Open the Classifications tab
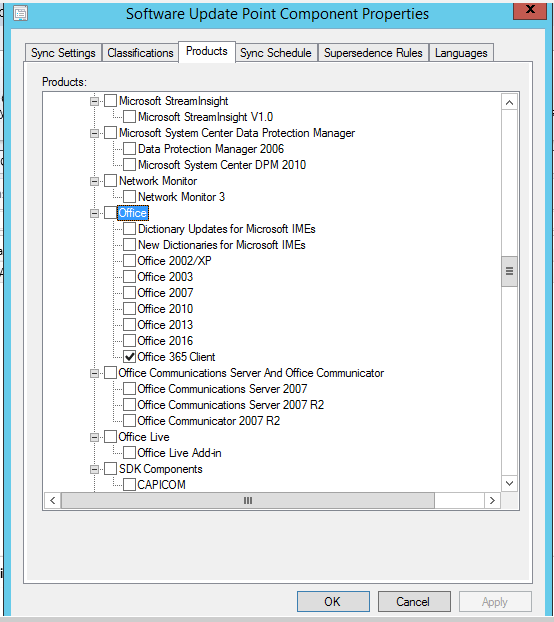The image size is (554, 622). click(x=140, y=53)
